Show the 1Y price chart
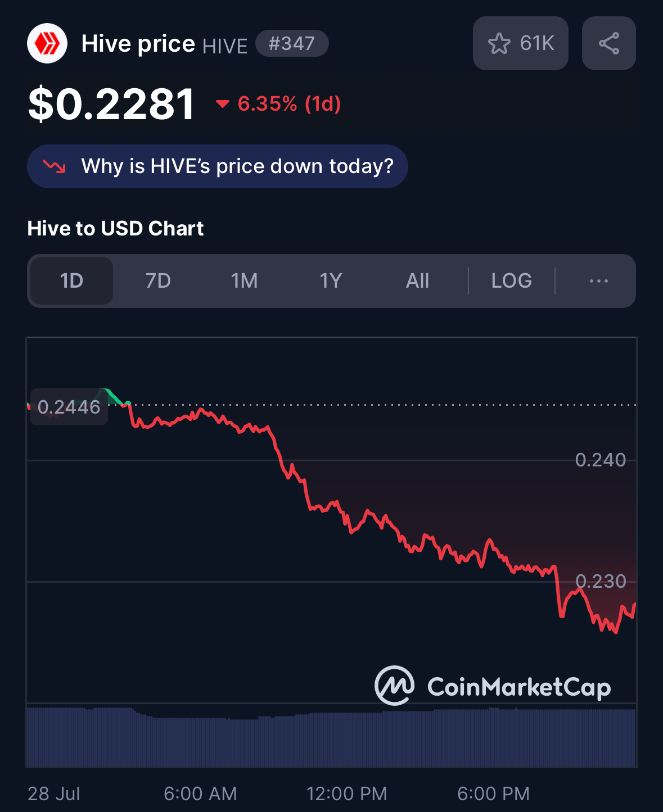This screenshot has width=663, height=812. [331, 281]
